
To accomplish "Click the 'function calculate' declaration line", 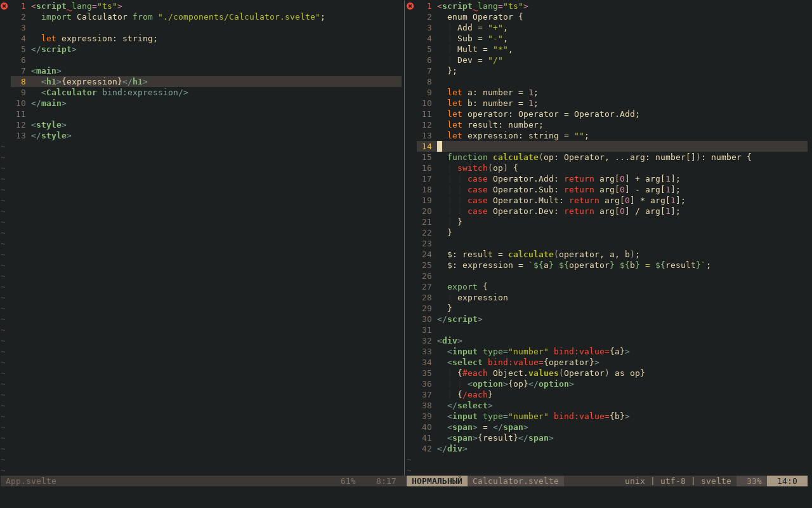I will click(x=599, y=157).
